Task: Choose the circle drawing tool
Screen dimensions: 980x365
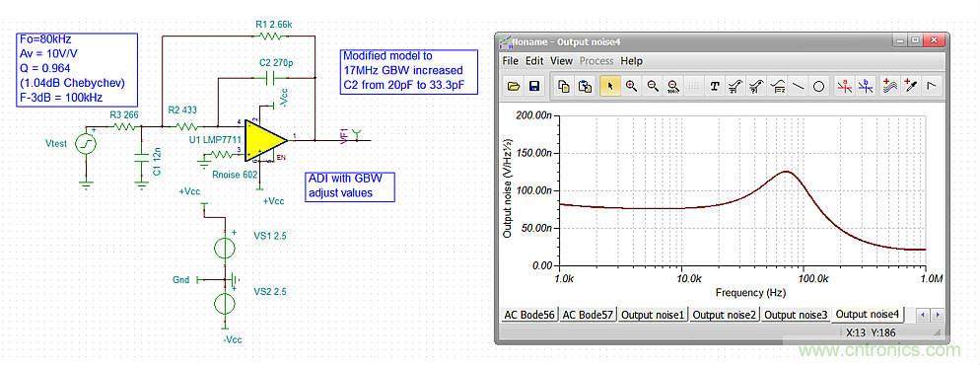Action: 818,87
